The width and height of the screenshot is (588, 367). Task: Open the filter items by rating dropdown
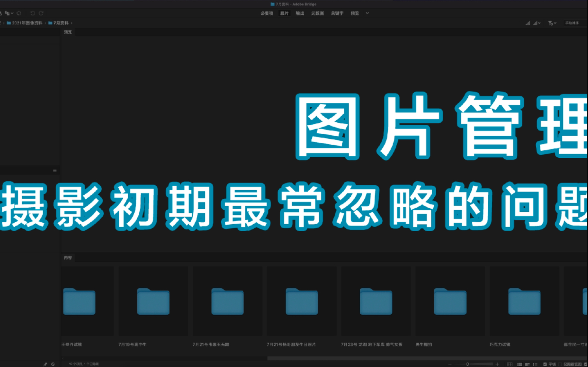coord(552,23)
